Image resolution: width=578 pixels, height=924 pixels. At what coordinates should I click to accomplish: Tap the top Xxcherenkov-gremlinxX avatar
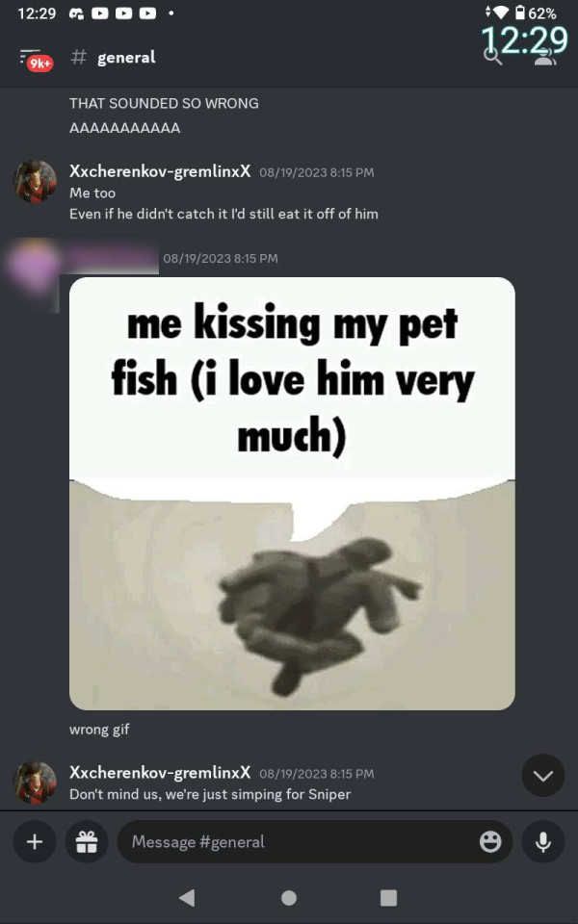[x=35, y=181]
